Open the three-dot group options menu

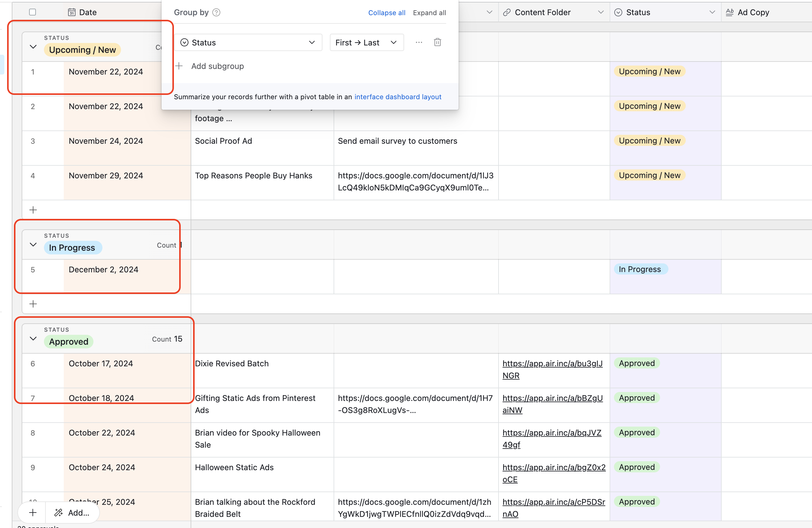click(419, 42)
